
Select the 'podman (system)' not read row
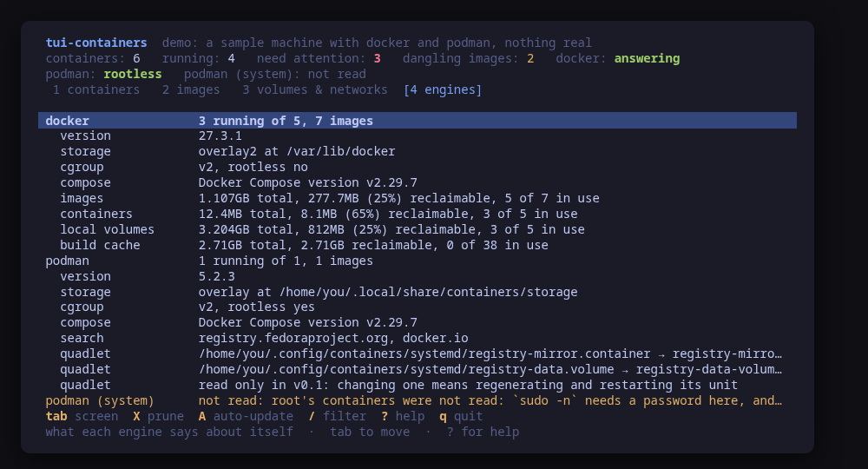click(x=418, y=401)
